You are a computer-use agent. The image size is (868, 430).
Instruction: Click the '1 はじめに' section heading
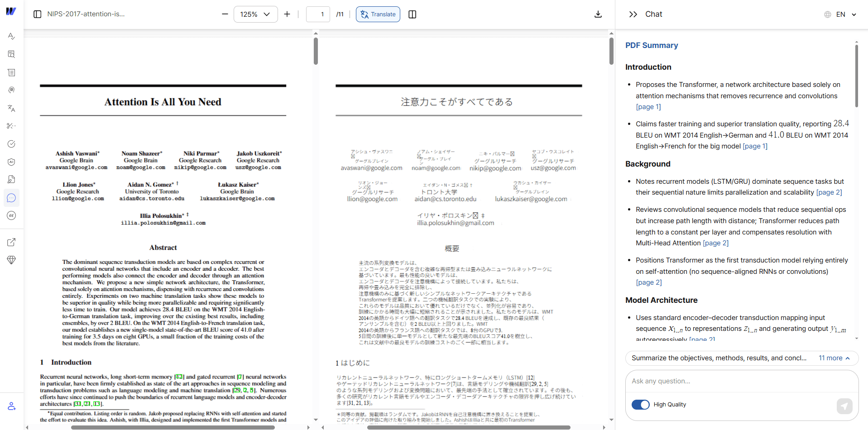(353, 363)
